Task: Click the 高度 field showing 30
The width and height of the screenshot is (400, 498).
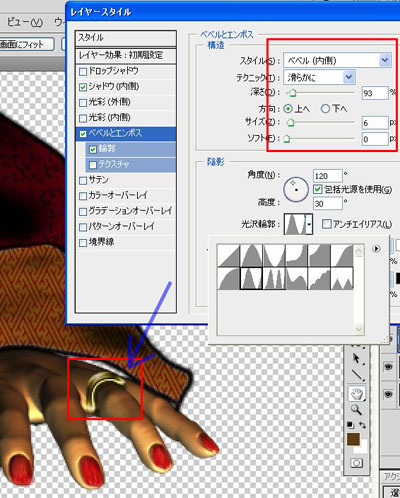Action: coord(328,203)
